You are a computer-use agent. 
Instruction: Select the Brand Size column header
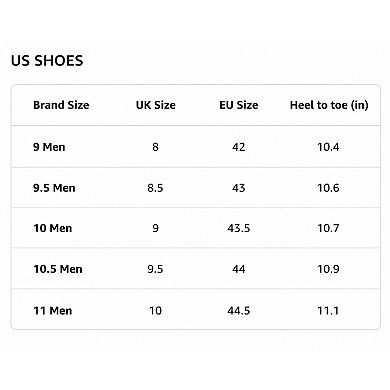(61, 105)
